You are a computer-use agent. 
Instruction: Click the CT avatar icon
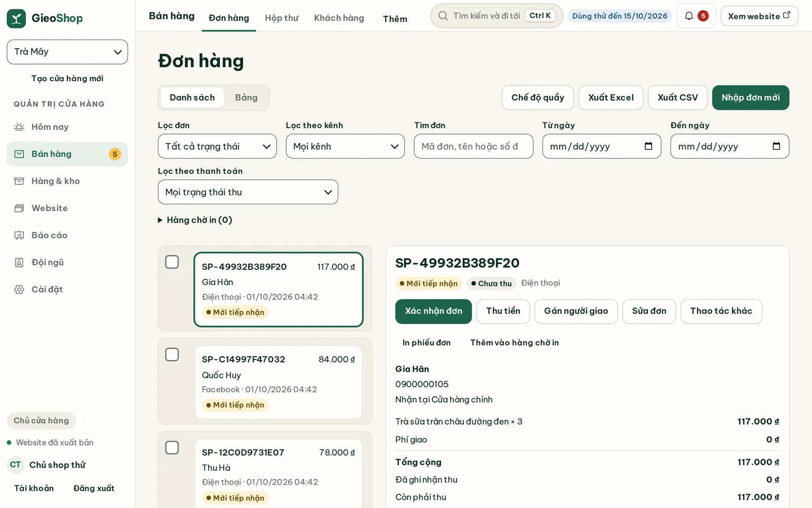click(16, 465)
